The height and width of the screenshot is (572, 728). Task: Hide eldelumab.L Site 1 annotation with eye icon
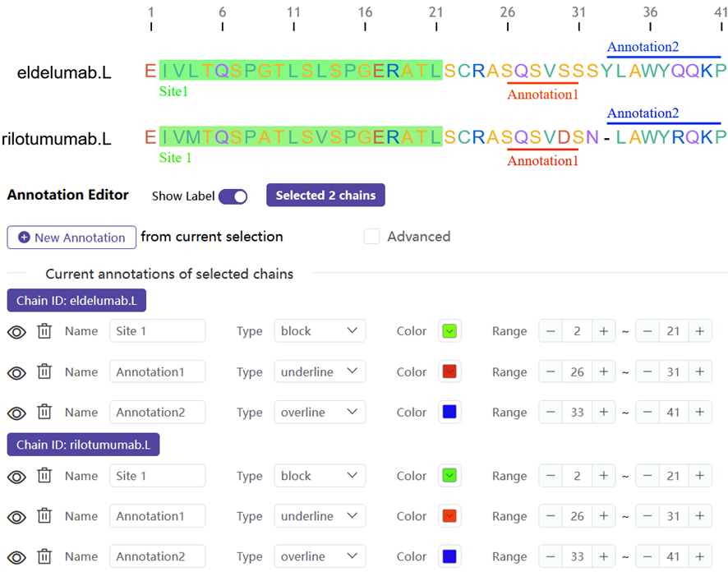(x=16, y=332)
